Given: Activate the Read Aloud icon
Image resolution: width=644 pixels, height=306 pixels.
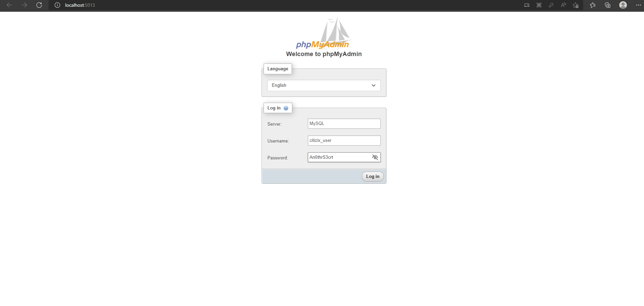Looking at the screenshot, I should click(563, 5).
